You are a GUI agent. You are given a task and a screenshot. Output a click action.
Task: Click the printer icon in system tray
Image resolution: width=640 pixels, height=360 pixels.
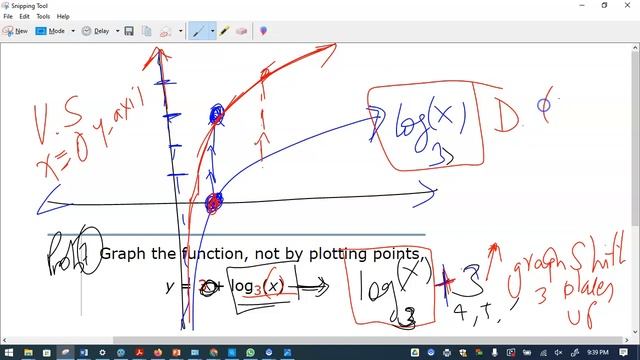click(x=447, y=352)
